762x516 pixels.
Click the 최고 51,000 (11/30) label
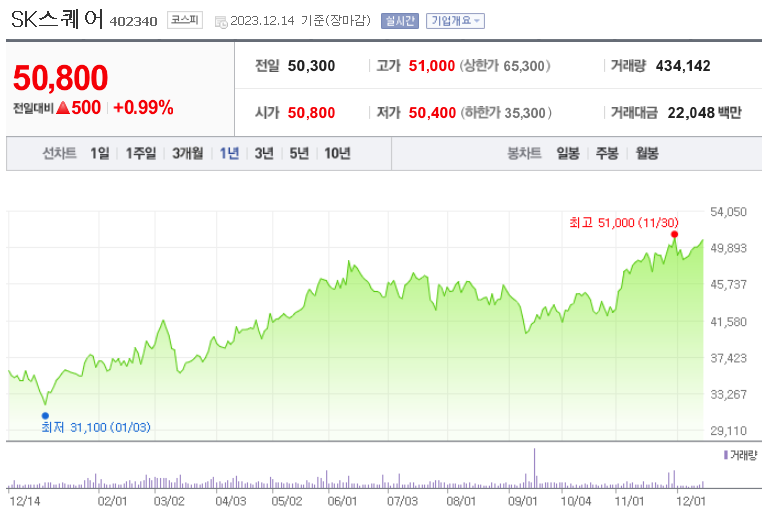point(623,223)
